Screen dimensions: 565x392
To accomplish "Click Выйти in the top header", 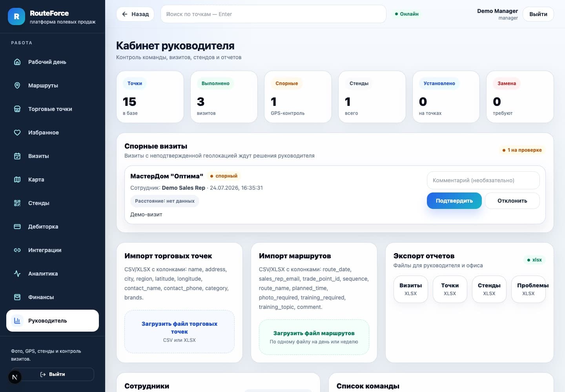I will click(x=538, y=14).
